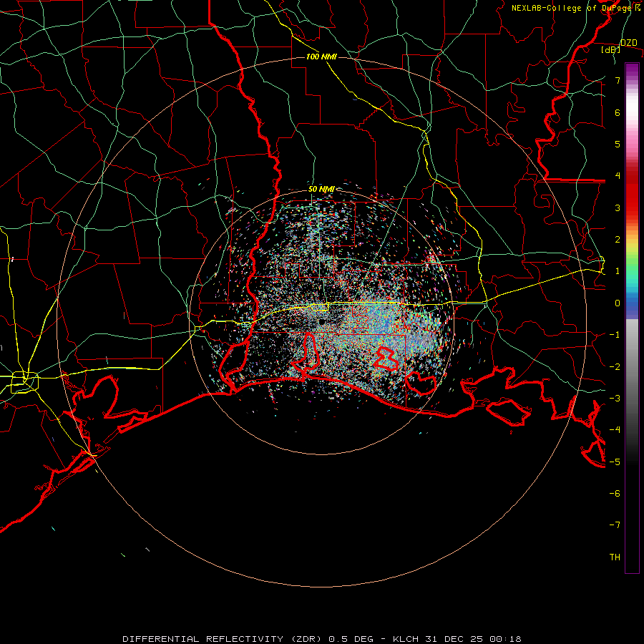Click the 3 tick label on colorbar
Screen dimensions: 644x644
(618, 208)
